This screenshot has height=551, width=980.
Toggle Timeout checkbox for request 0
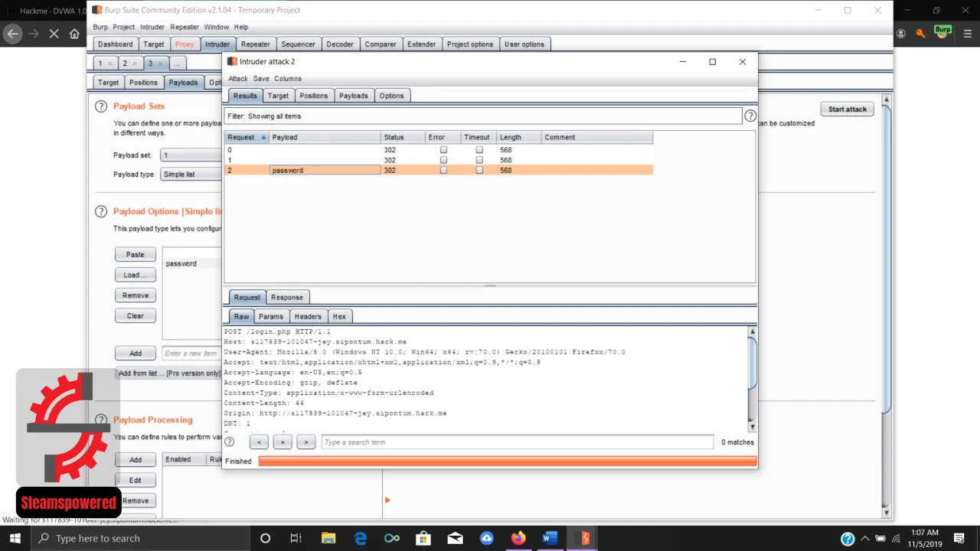479,150
